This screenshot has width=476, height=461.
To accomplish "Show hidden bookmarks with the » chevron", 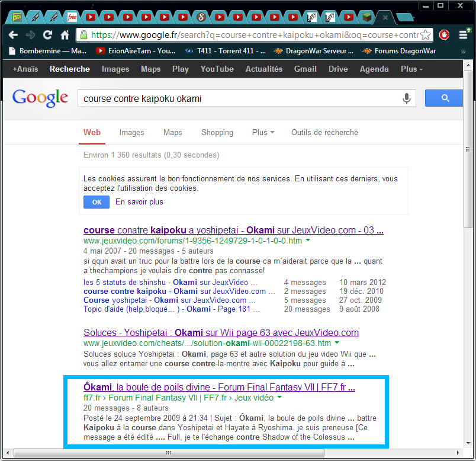I will (x=463, y=52).
